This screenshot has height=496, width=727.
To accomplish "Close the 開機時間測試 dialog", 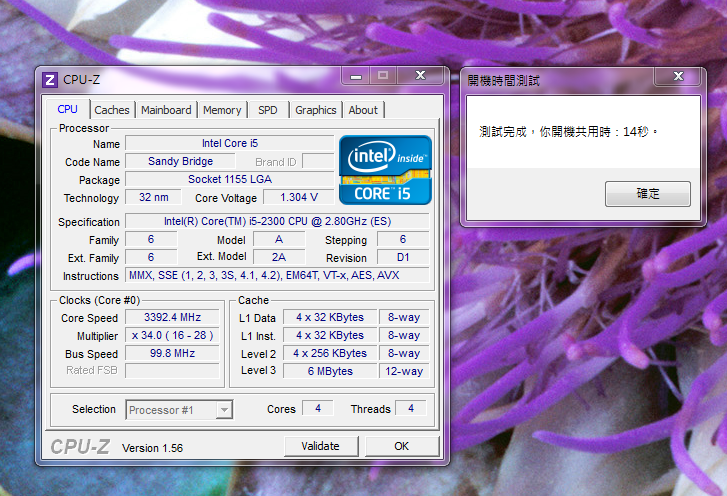I will (678, 76).
